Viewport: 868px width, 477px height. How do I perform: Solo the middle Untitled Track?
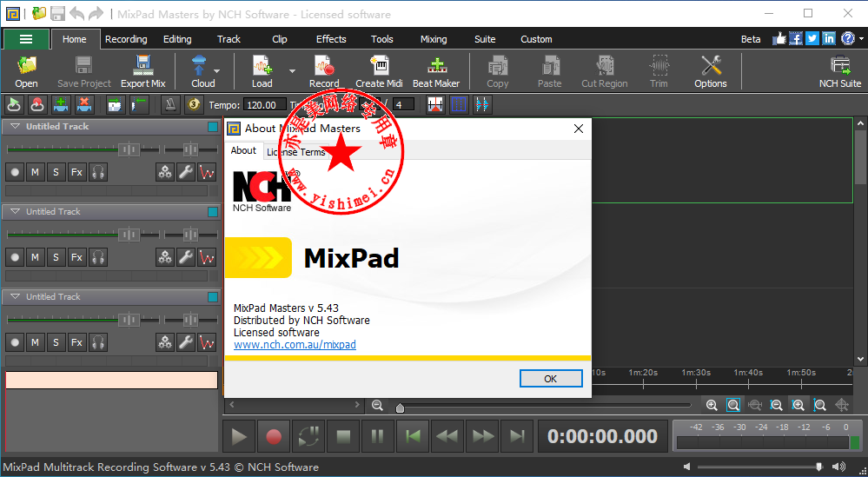click(x=56, y=257)
